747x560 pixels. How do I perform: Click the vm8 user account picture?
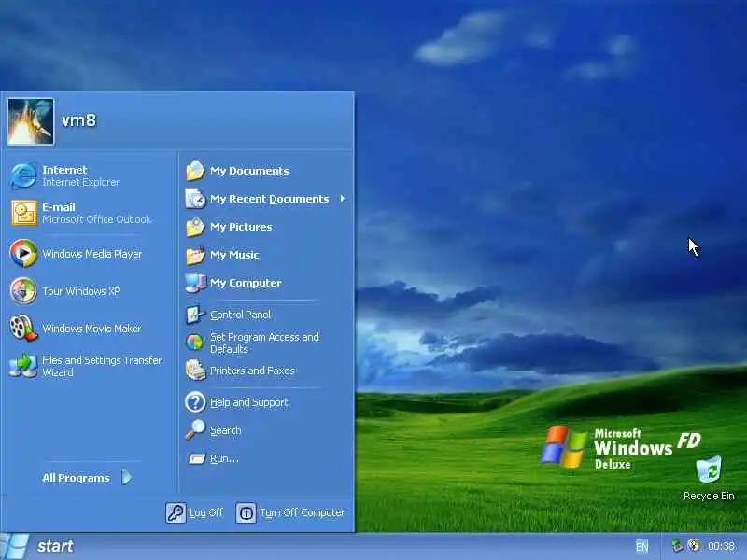point(31,121)
